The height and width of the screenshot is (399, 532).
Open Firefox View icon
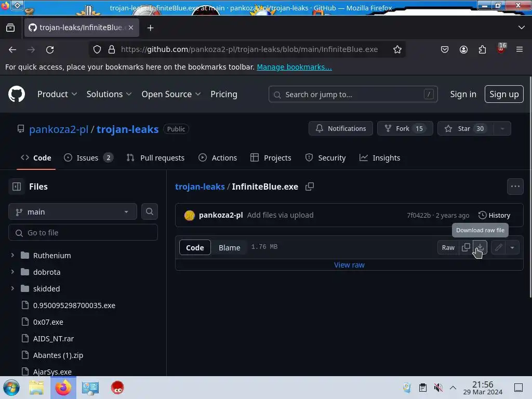(x=10, y=28)
